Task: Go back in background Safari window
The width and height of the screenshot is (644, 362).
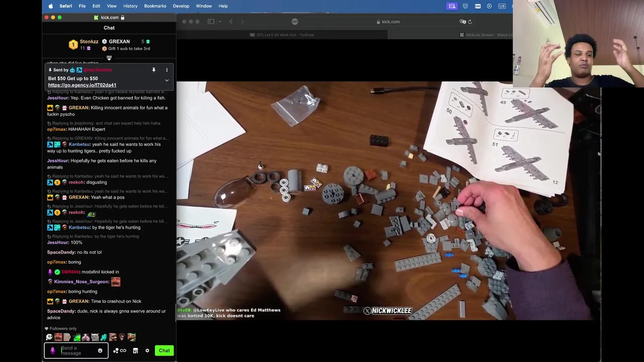Action: coord(231,22)
